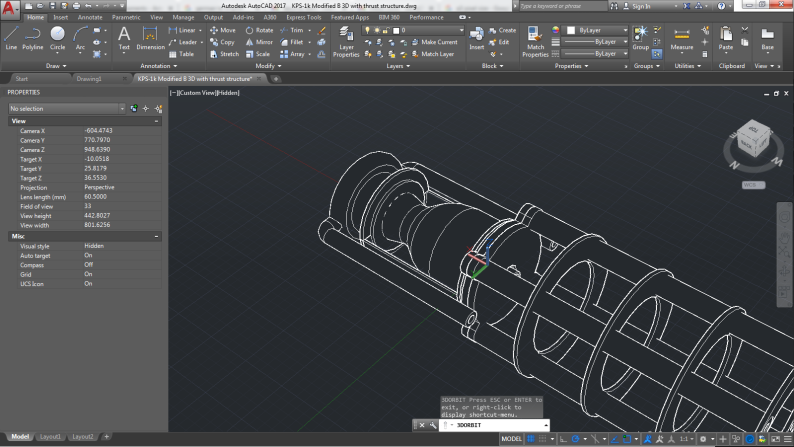This screenshot has width=794, height=447.
Task: Click the ViewCube in the viewport
Action: (752, 139)
